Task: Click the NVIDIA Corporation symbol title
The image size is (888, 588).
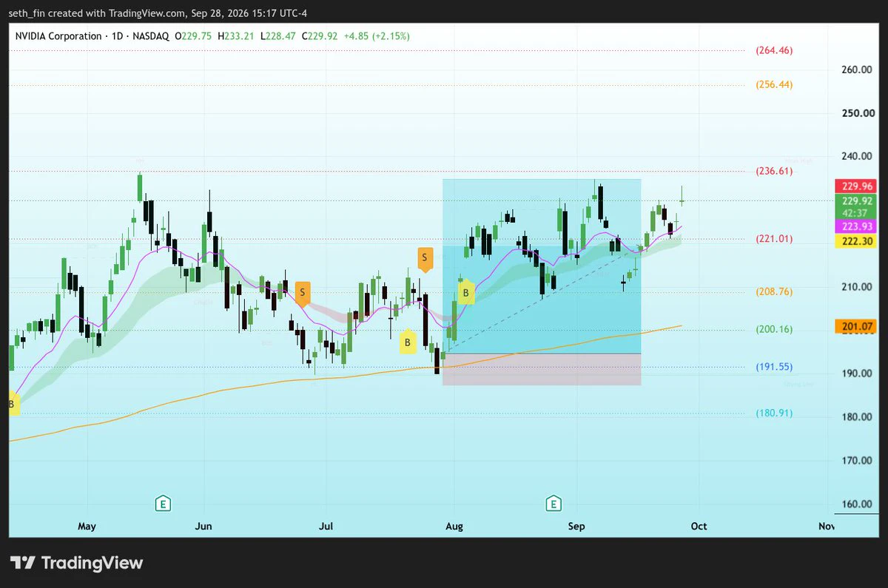Action: click(x=58, y=36)
